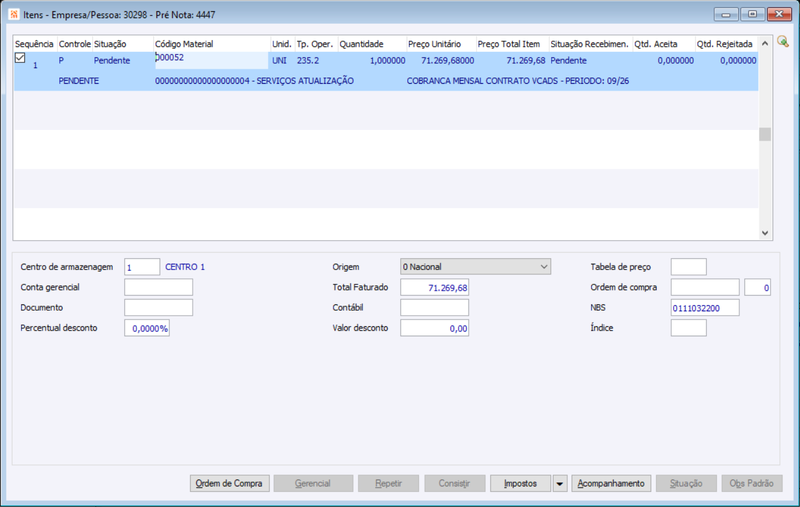Click the UNI unit cell
Screen dimensions: 800x507
point(279,60)
